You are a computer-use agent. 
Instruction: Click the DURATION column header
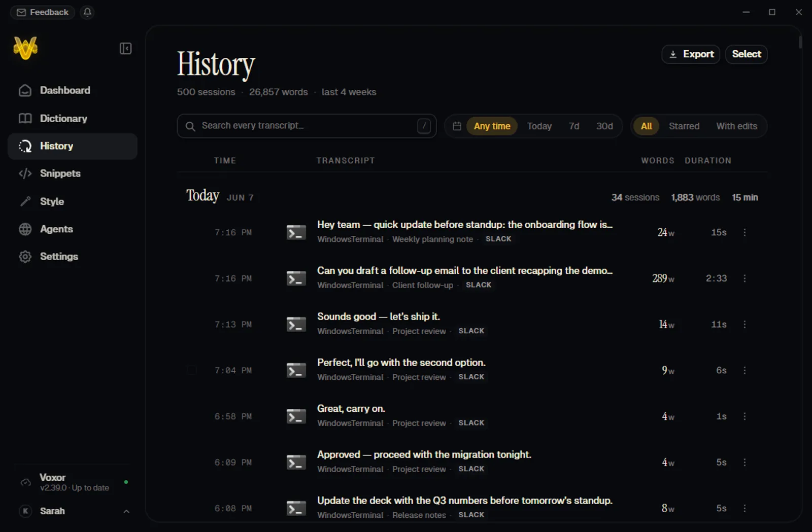tap(708, 161)
